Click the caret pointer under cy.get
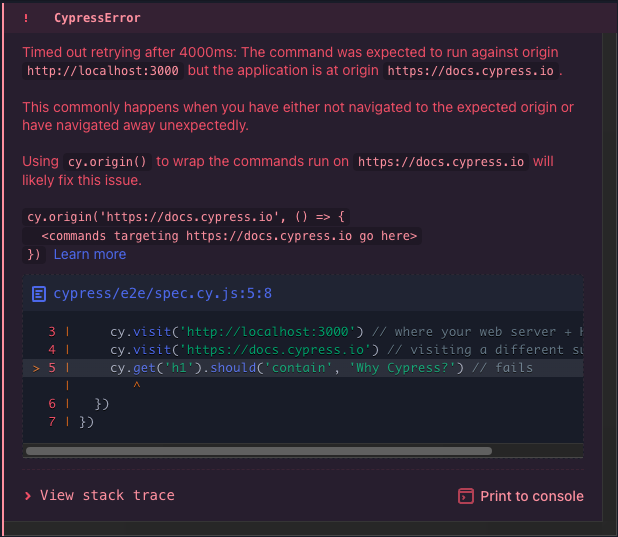 [136, 385]
